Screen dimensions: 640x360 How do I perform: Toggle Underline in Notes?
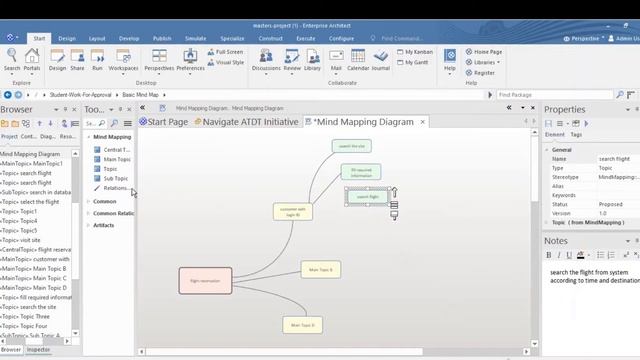click(x=569, y=255)
